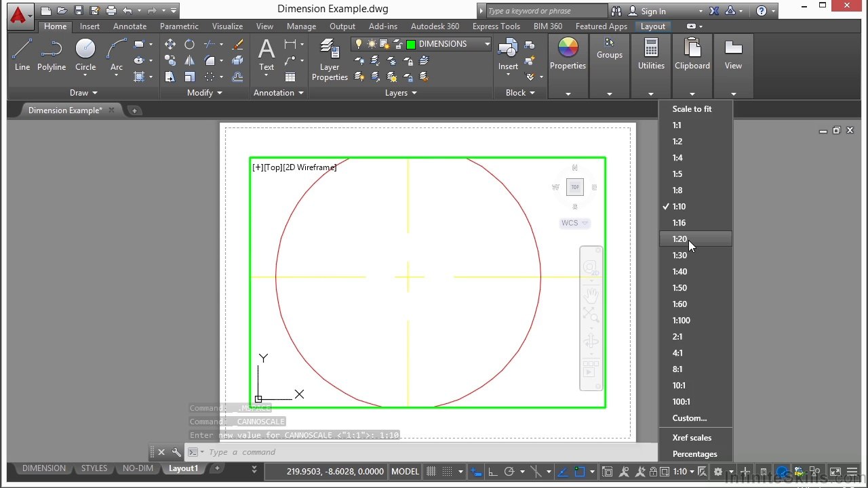Image resolution: width=868 pixels, height=488 pixels.
Task: Click the keyword search box
Action: [547, 11]
